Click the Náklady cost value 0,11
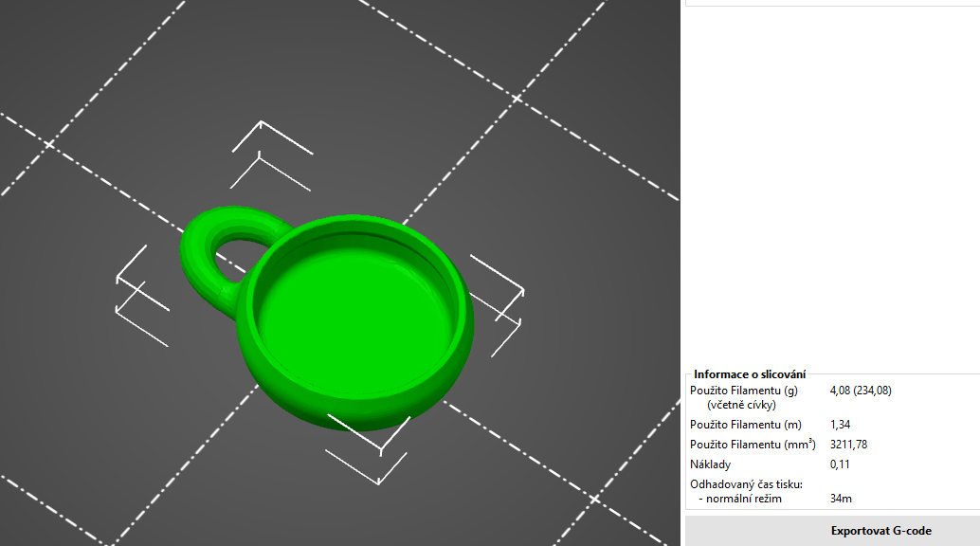 (842, 464)
